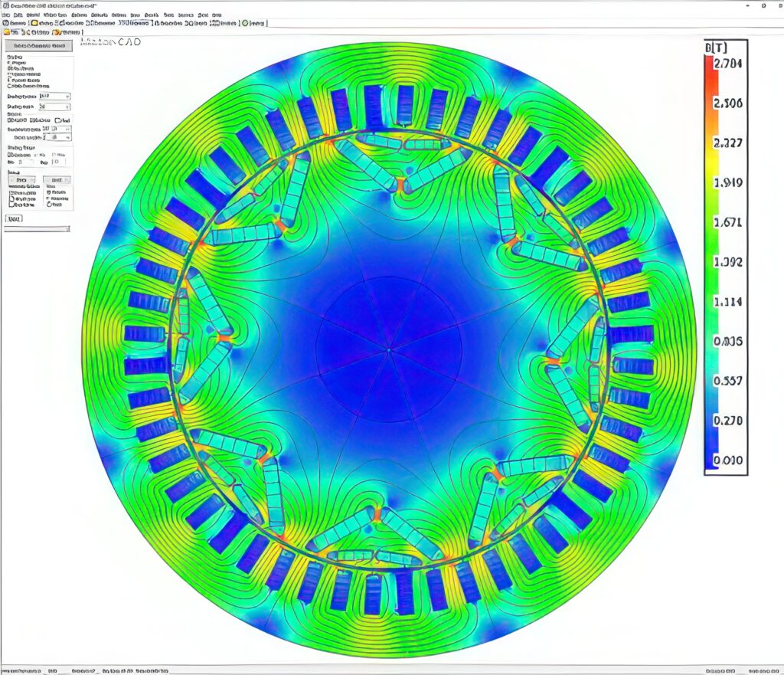Select the bottom-right radio button in the side panel

click(49, 204)
